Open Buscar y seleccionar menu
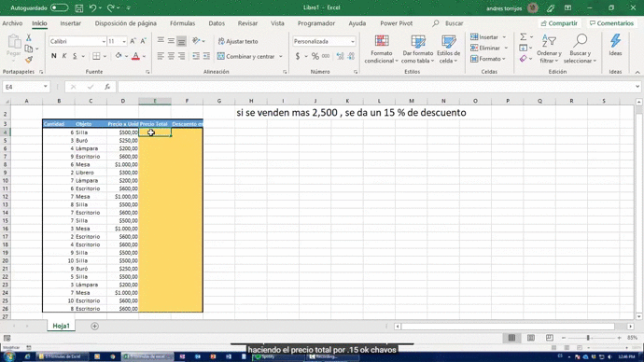644x362 pixels. coord(580,49)
